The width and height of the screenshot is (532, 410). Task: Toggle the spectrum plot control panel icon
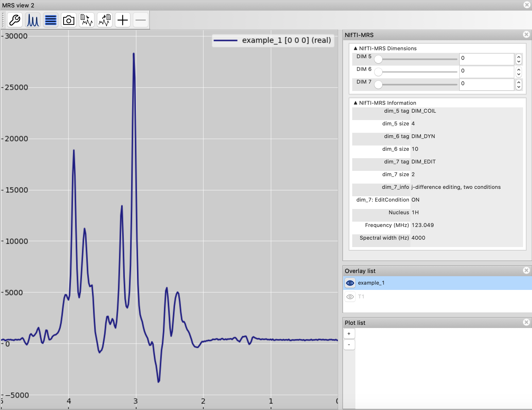(x=33, y=20)
